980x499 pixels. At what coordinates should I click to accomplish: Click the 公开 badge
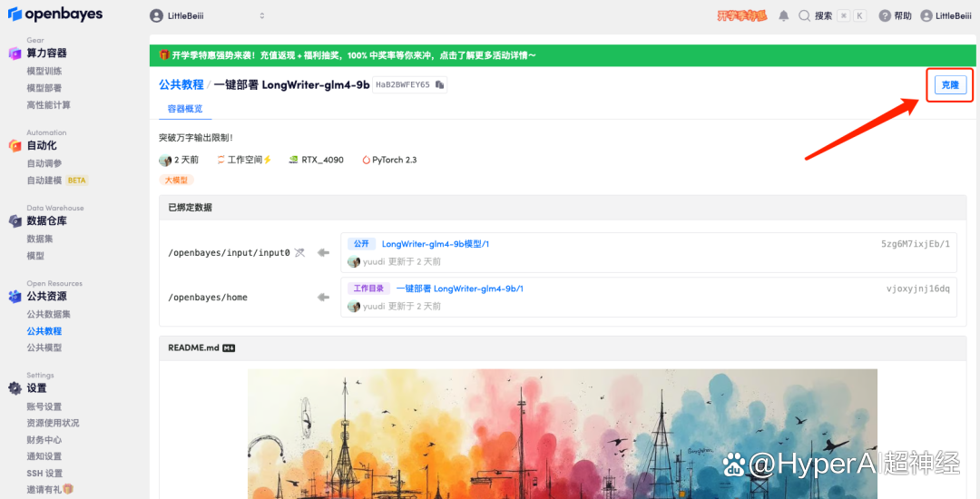pos(361,244)
